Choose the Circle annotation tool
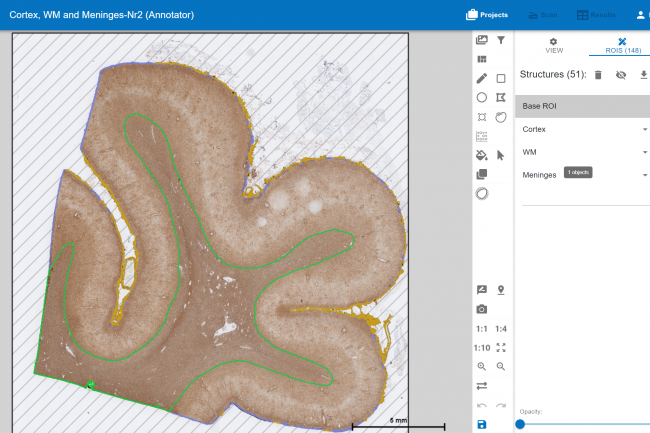Screen dimensions: 650x433 tap(482, 98)
